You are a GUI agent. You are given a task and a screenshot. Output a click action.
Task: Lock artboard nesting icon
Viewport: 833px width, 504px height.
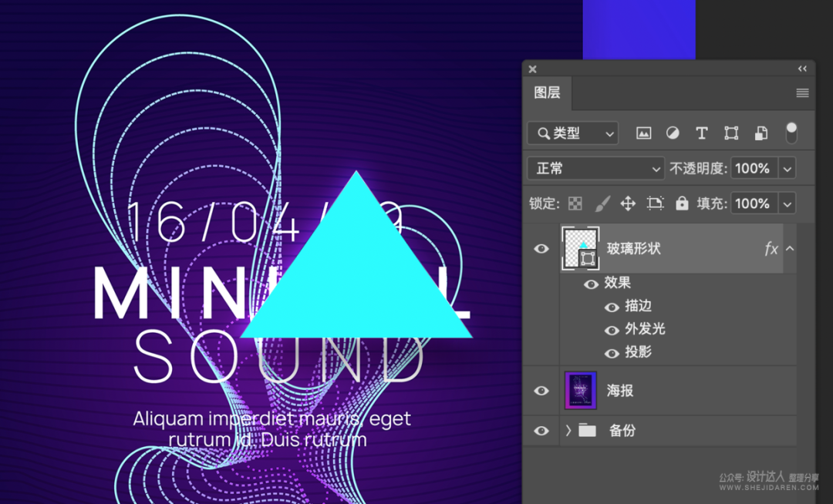point(655,203)
